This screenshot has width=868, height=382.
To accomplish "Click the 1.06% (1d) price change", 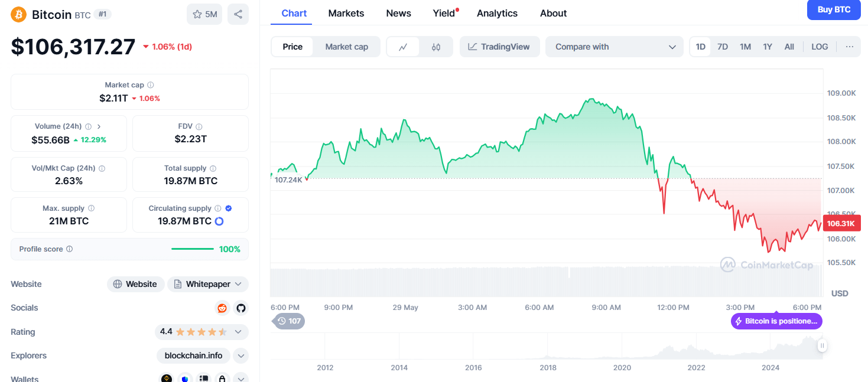I will click(167, 47).
